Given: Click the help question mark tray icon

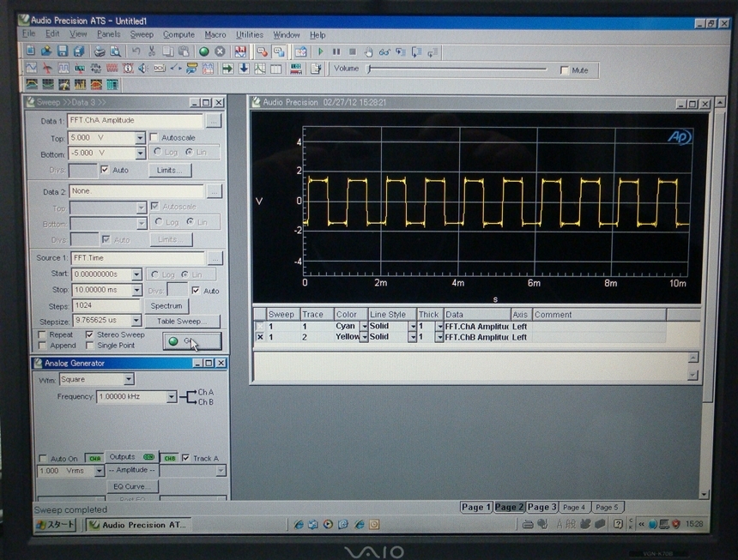Looking at the screenshot, I should coord(618,524).
